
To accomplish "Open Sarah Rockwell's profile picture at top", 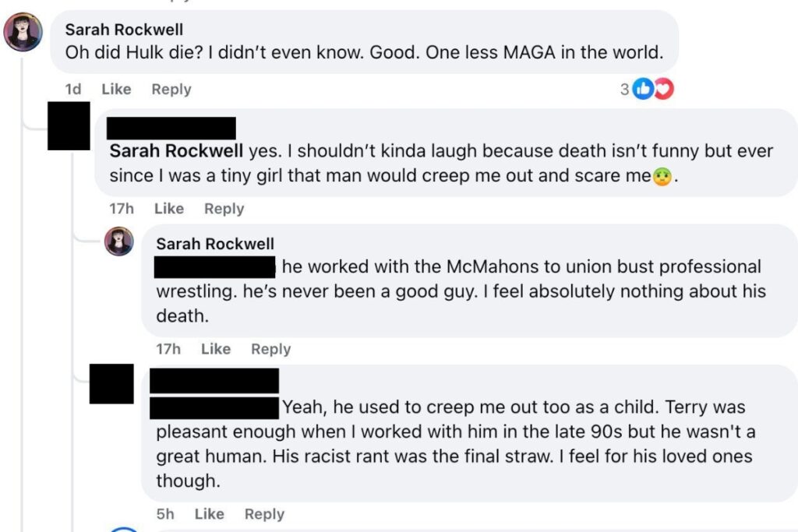I will 23,31.
